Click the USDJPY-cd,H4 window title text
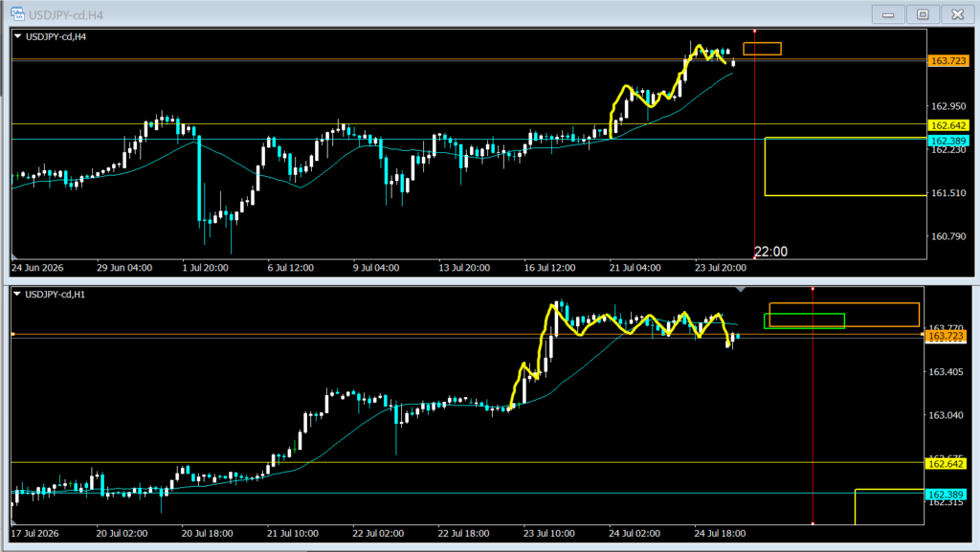 pyautogui.click(x=66, y=14)
